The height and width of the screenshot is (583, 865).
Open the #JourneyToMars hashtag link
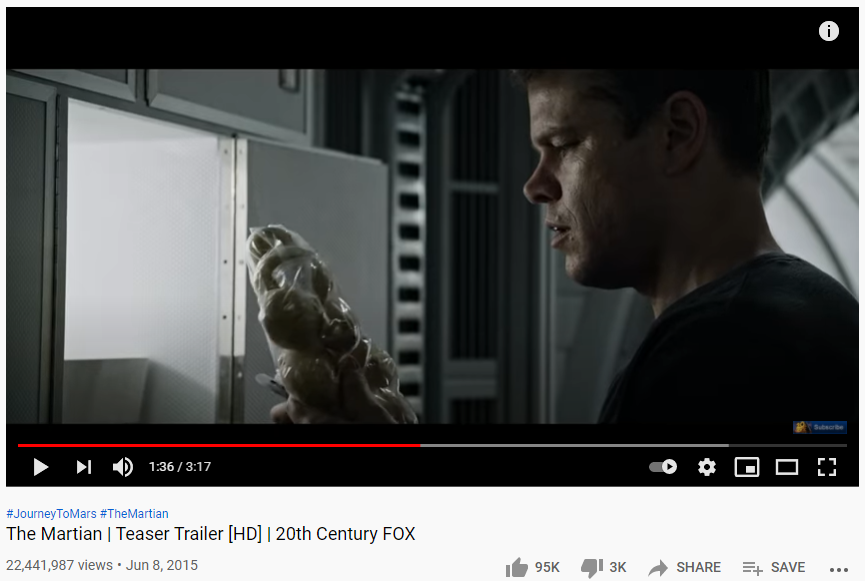[x=51, y=514]
